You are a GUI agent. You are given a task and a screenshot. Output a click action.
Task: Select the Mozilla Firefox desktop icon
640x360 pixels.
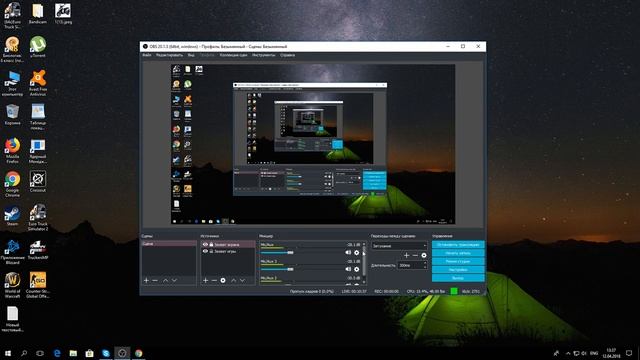coord(12,151)
